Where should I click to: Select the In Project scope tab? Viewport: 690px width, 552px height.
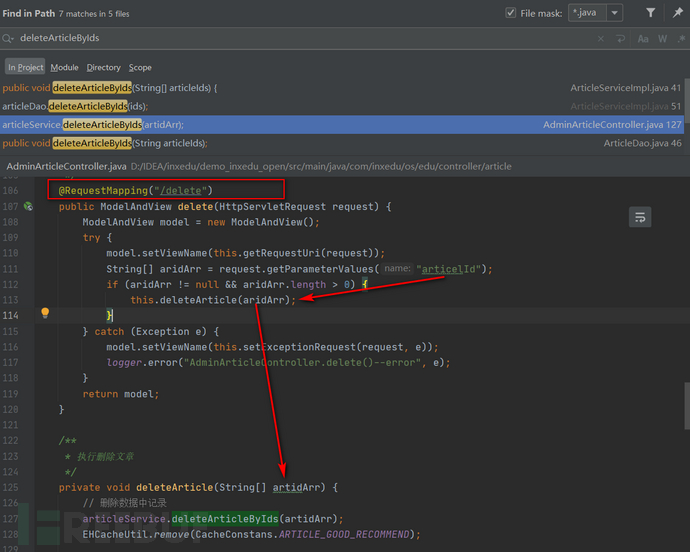pyautogui.click(x=25, y=67)
